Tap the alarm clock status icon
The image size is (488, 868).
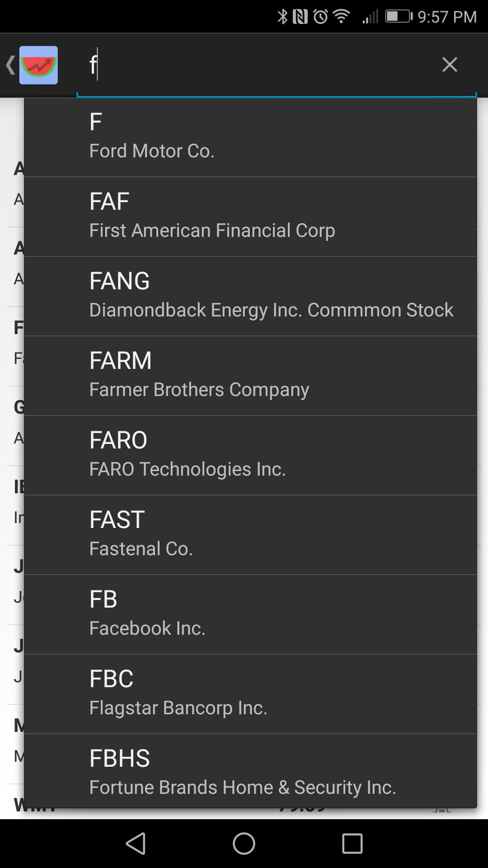[x=320, y=17]
